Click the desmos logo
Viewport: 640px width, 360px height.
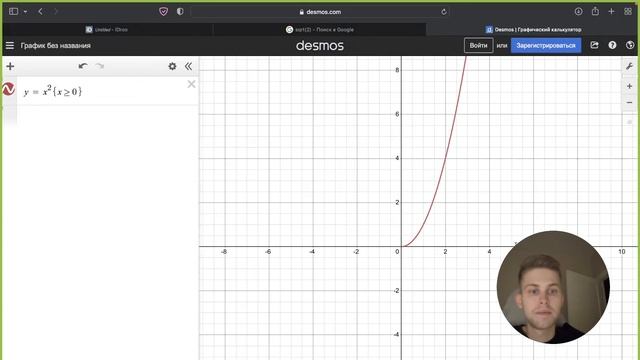320,45
